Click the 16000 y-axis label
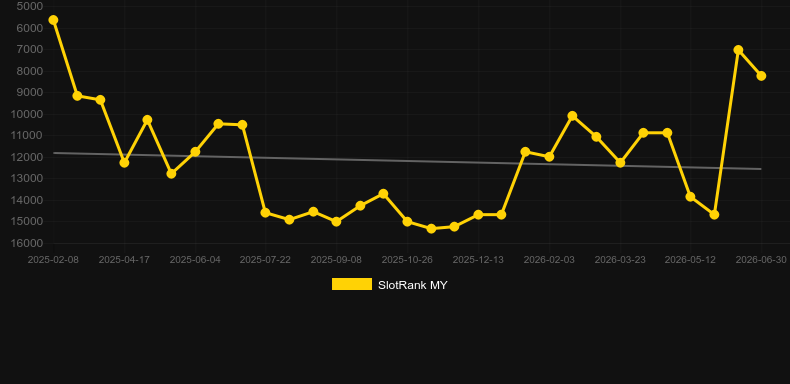Screen dimensions: 790x384 point(27,243)
